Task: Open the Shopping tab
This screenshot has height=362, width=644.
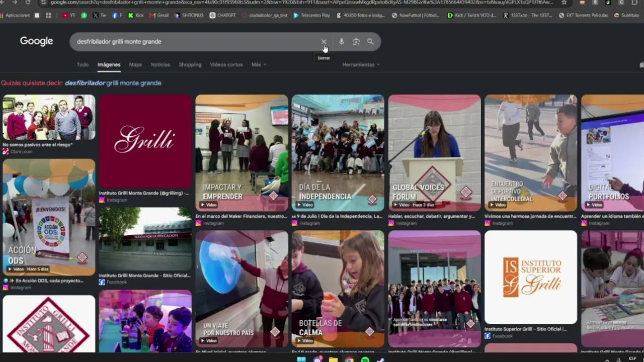Action: [x=190, y=64]
